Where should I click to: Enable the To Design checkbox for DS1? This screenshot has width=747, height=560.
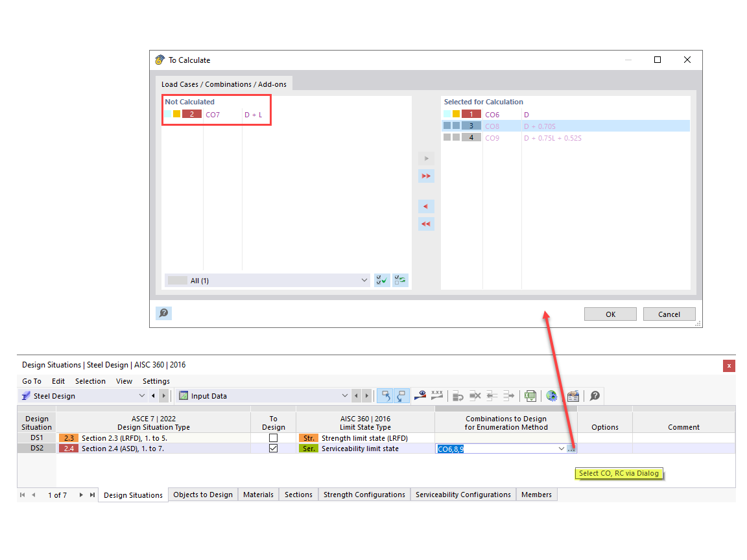click(x=273, y=437)
